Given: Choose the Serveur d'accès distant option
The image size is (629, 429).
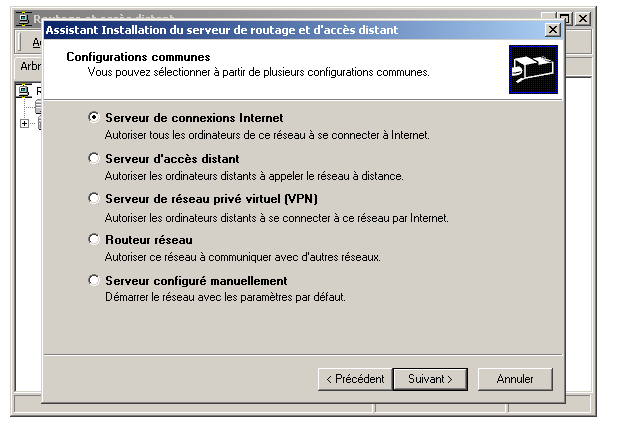Looking at the screenshot, I should (x=94, y=158).
